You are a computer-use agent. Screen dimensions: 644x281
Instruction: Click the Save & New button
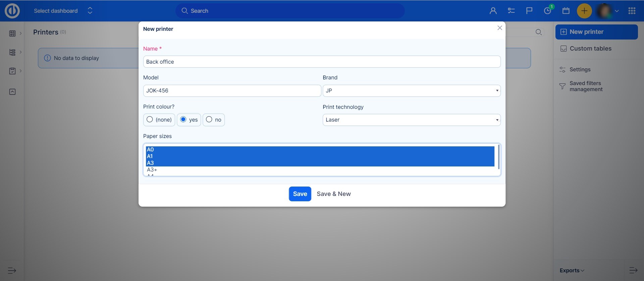coord(334,194)
